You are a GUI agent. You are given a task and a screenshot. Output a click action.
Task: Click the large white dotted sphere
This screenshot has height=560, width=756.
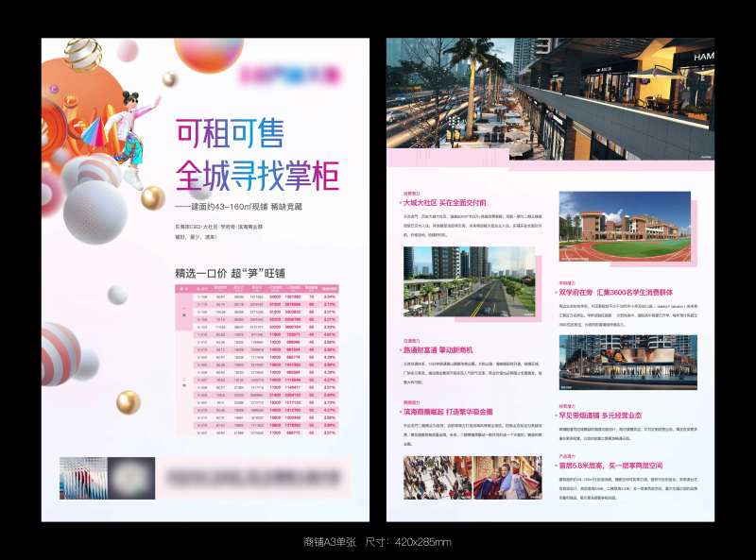[95, 210]
